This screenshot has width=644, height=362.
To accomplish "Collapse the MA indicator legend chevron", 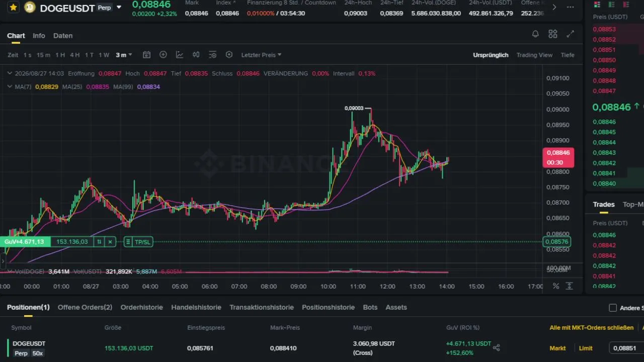I will coord(10,87).
